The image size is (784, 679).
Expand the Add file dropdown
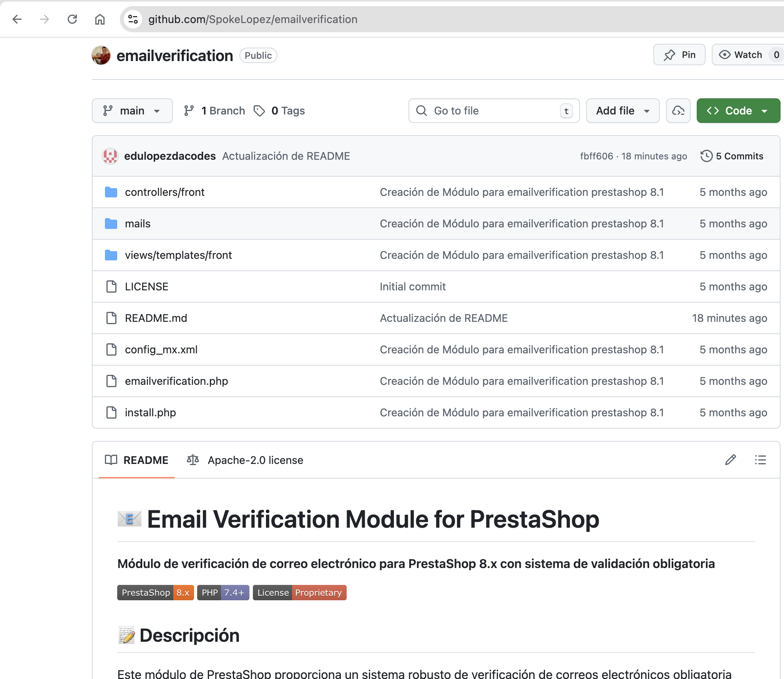[x=622, y=111]
